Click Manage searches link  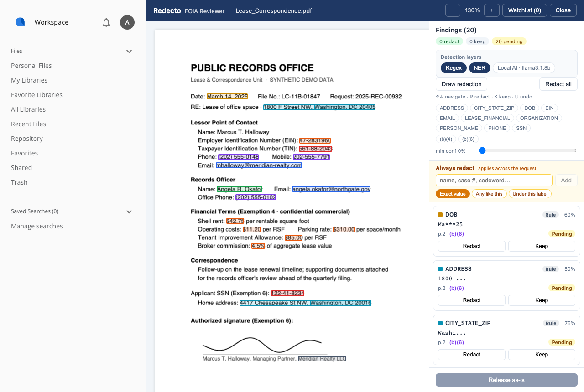(37, 226)
